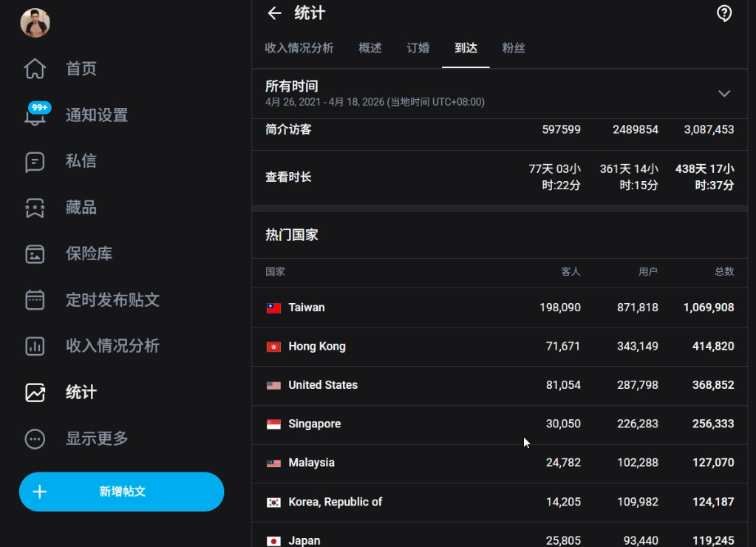This screenshot has width=756, height=547.
Task: Click the 所有时间 heading
Action: pos(292,86)
